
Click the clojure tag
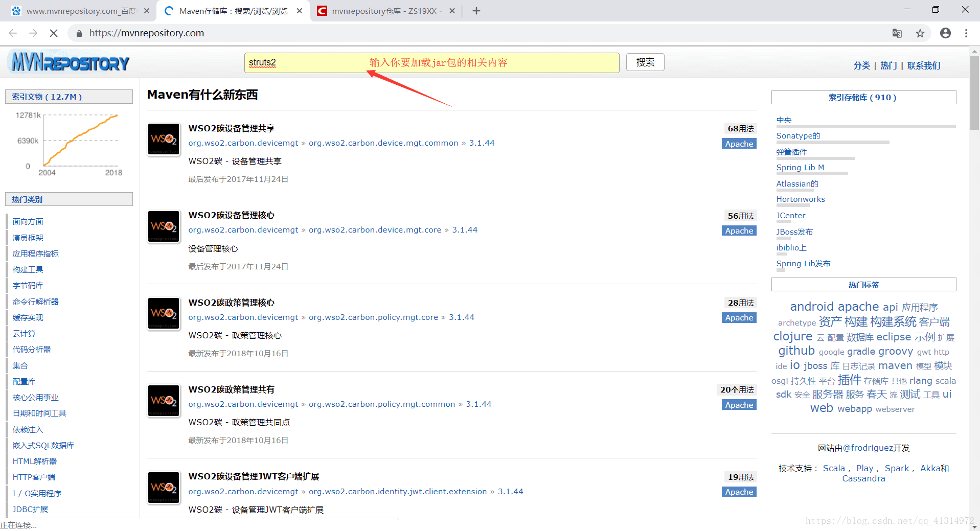coord(793,336)
